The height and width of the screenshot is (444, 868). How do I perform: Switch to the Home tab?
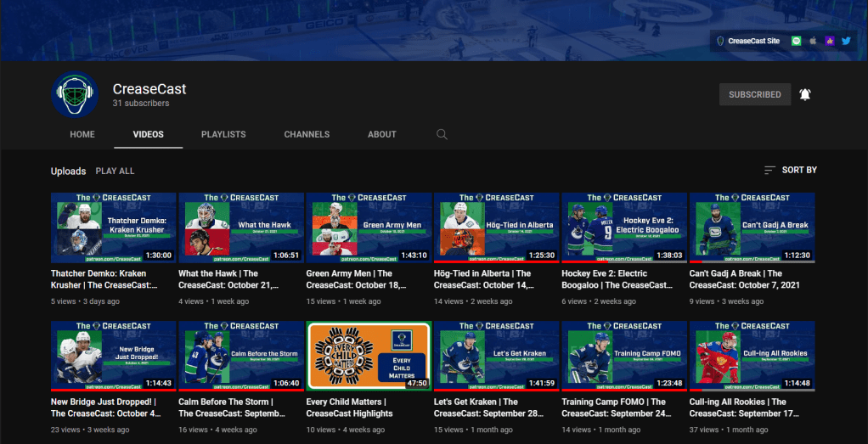(x=82, y=134)
